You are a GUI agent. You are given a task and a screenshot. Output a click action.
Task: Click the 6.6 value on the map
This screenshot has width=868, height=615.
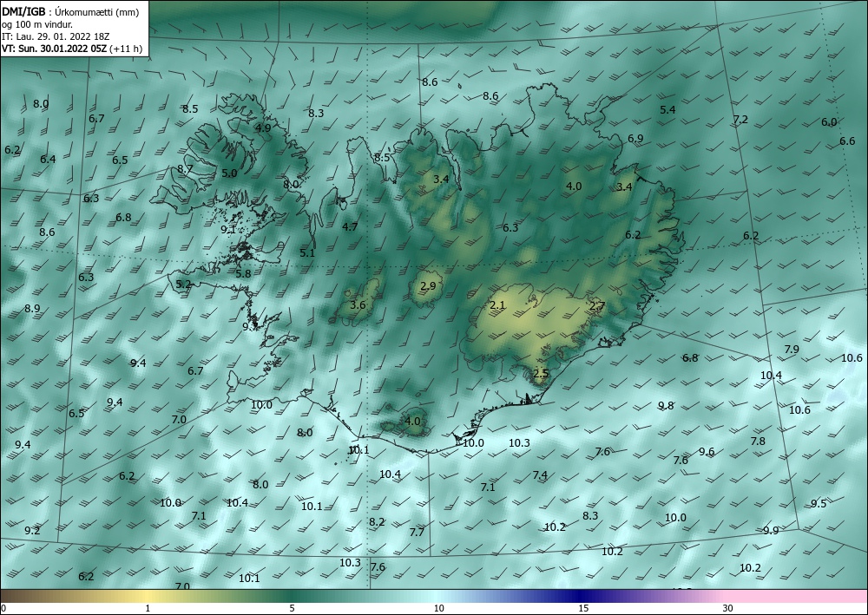(x=847, y=141)
